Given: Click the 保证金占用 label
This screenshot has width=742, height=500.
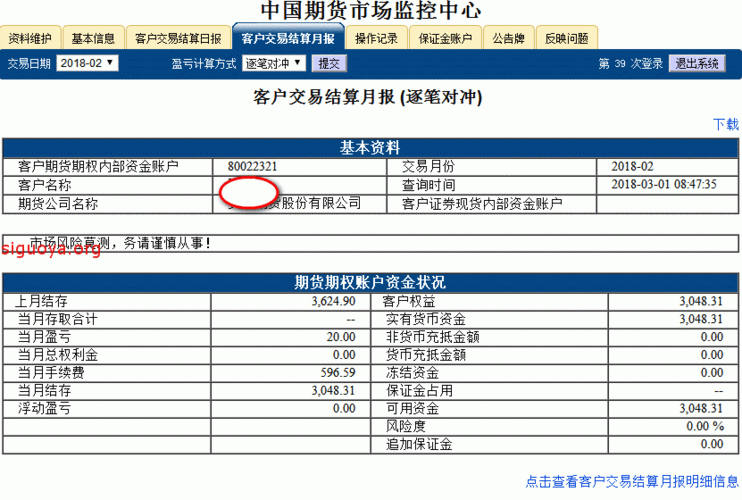Looking at the screenshot, I should pyautogui.click(x=419, y=391).
